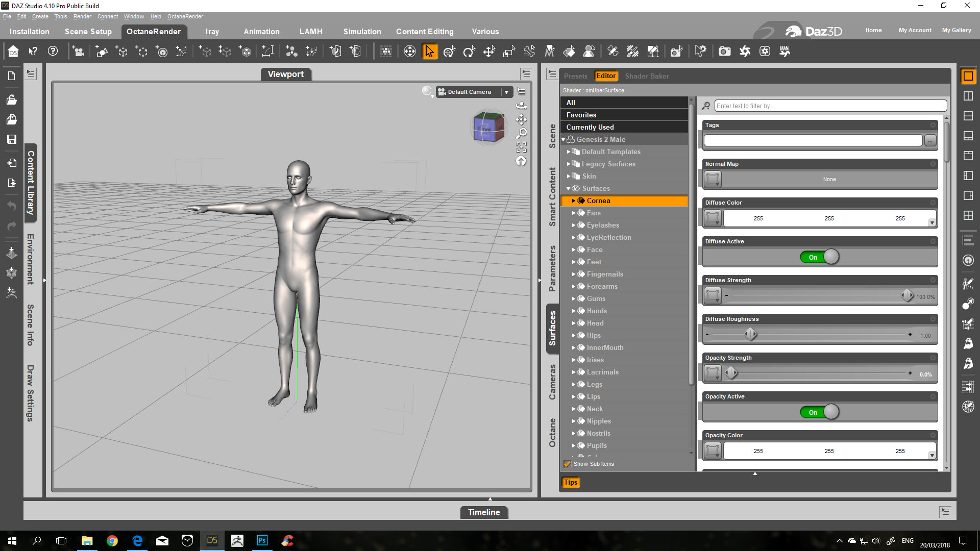This screenshot has width=980, height=551.
Task: Click the Diffuse Strength slider handle
Action: (907, 295)
